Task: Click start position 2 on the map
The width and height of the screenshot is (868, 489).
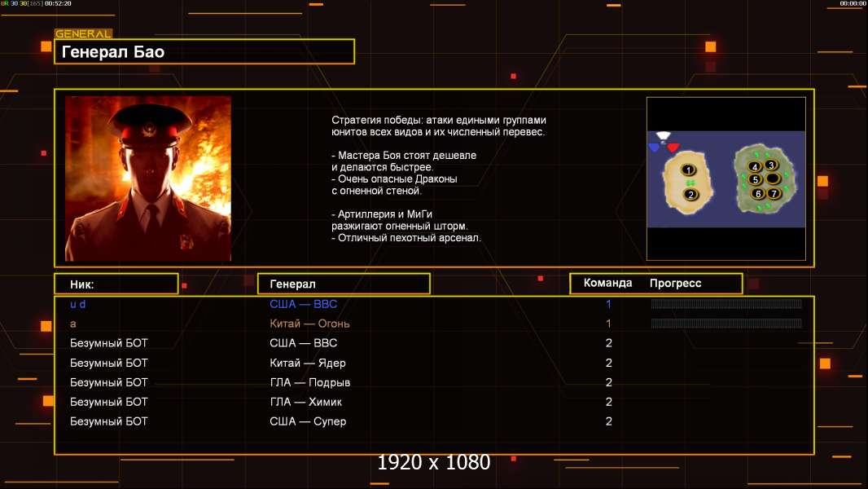Action: (x=690, y=195)
